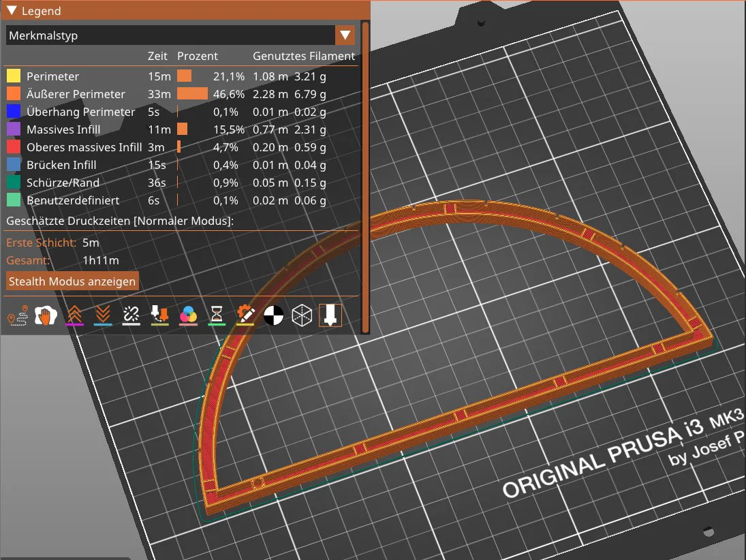Select the 'Massives Infill' row label
The height and width of the screenshot is (560, 746).
click(x=63, y=129)
